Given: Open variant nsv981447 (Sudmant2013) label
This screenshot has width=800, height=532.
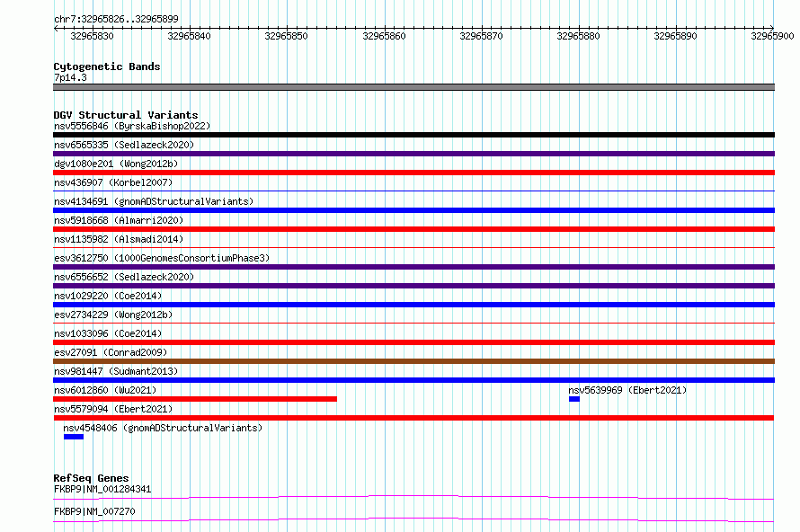Looking at the screenshot, I should point(116,371).
